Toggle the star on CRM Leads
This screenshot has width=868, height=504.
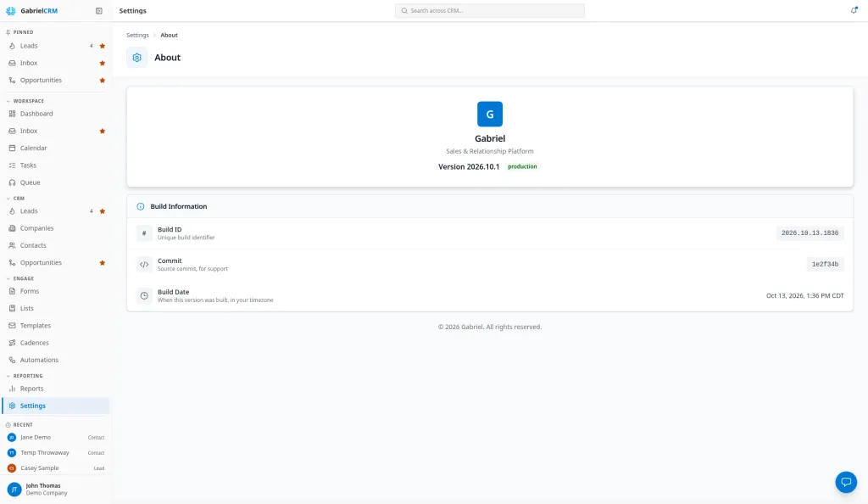(103, 211)
